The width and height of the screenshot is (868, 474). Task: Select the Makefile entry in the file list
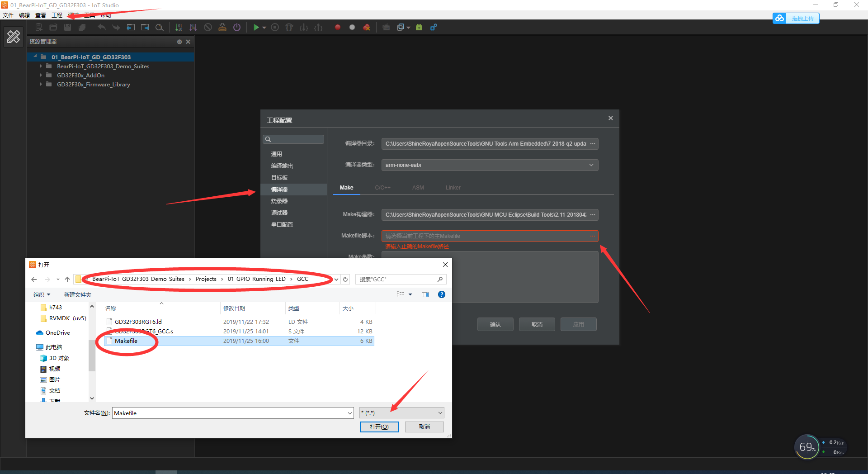126,341
